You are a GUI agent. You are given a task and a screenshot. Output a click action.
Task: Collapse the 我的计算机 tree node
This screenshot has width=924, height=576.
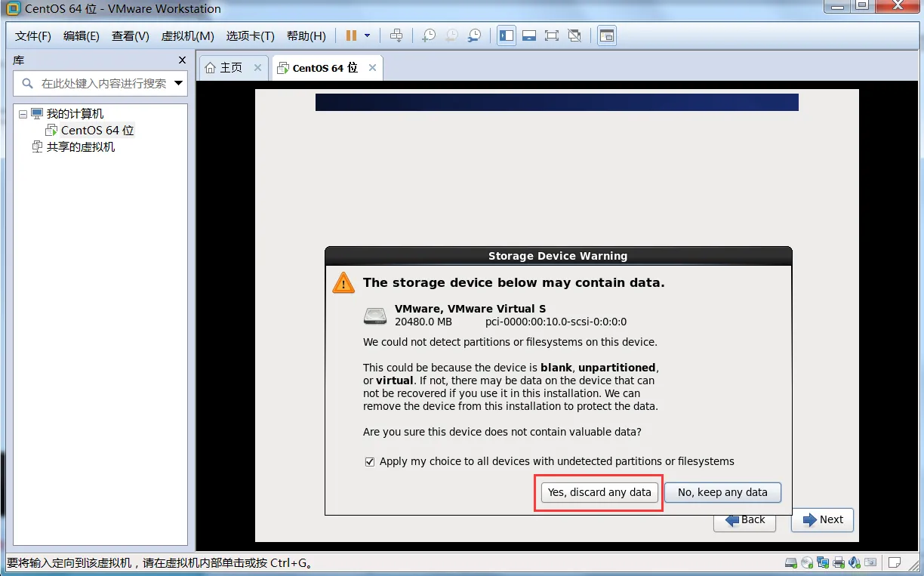(23, 114)
